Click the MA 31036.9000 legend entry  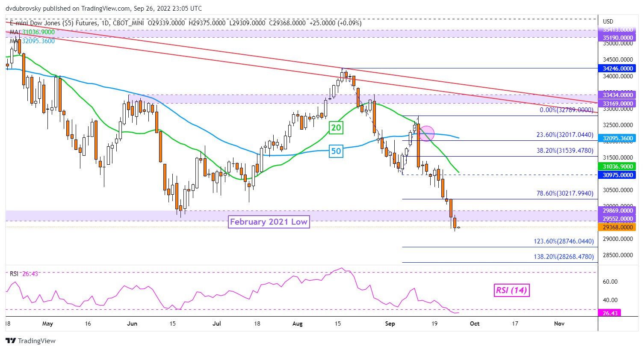[32, 32]
